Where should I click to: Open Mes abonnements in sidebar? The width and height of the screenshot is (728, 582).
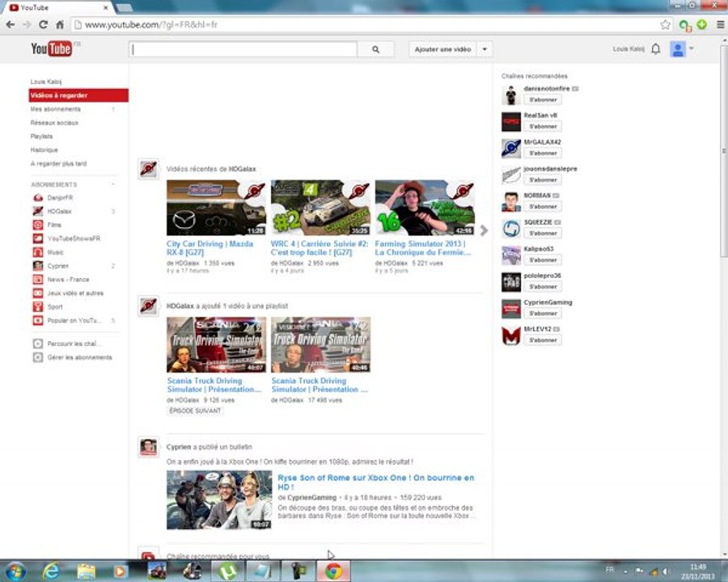point(55,109)
